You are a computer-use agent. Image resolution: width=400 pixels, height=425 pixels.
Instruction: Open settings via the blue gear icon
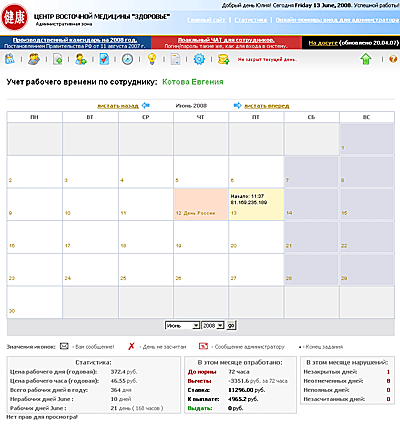tap(199, 59)
